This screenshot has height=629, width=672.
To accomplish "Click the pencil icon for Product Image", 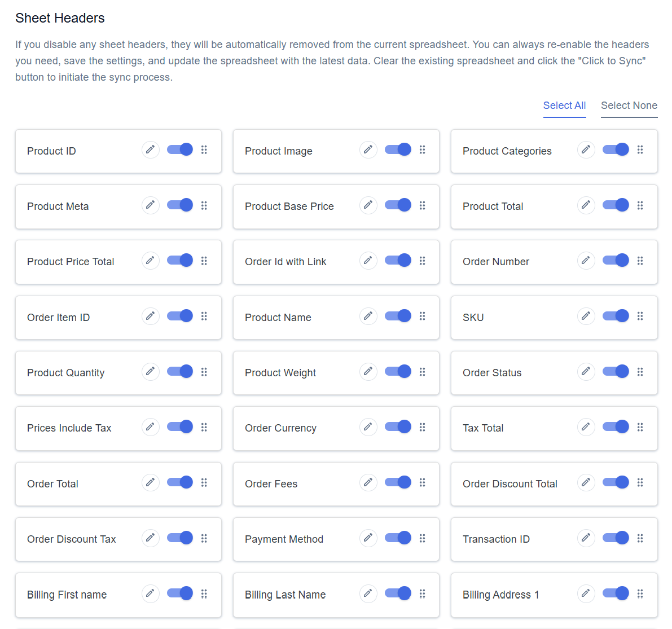I will point(368,149).
